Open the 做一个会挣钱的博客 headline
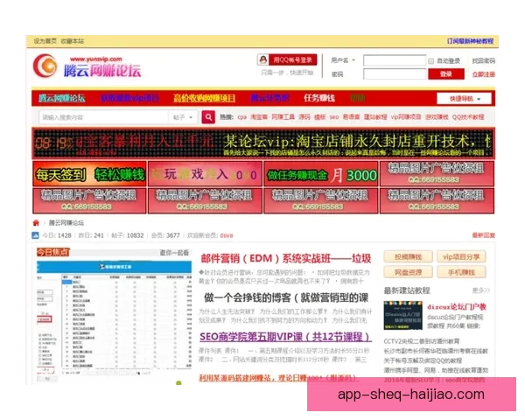Viewport: 525px width, 420px height. 286,297
